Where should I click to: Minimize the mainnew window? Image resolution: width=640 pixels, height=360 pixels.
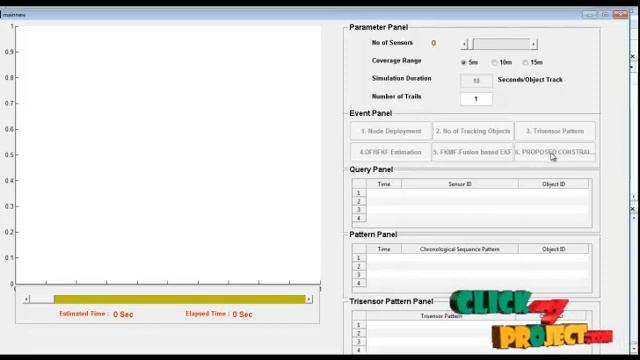[x=589, y=14]
